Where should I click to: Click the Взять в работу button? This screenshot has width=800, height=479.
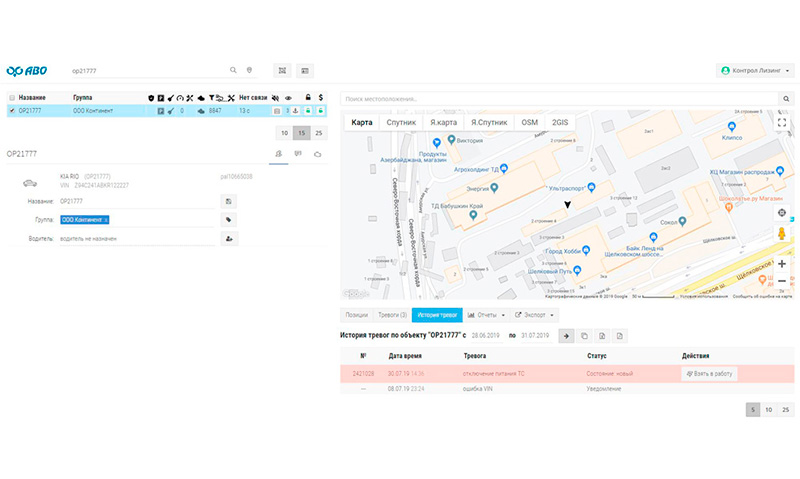coord(709,374)
